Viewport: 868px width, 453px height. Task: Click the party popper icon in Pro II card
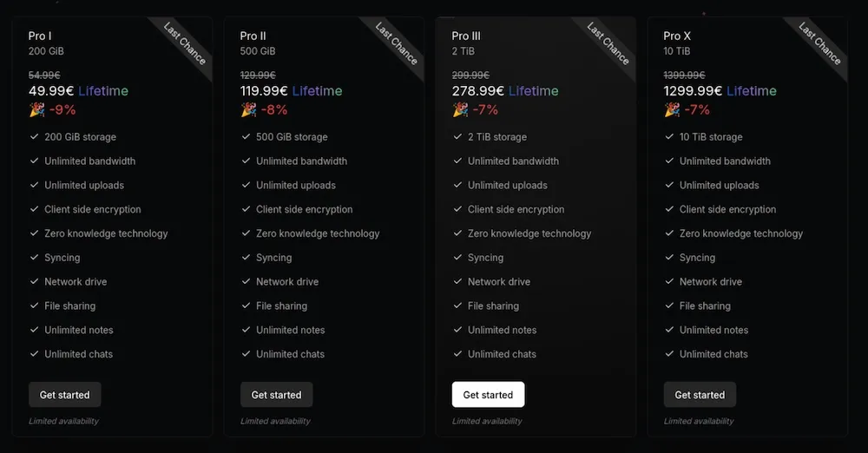(248, 110)
